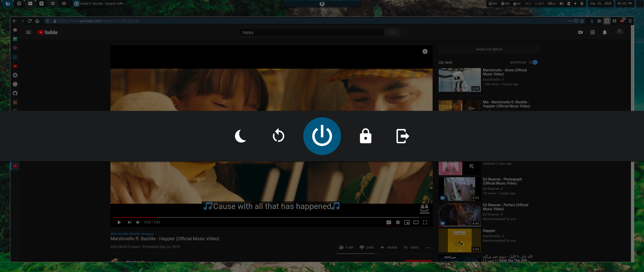Open Firefox downloads arrow icon
The image size is (644, 272).
pyautogui.click(x=592, y=21)
